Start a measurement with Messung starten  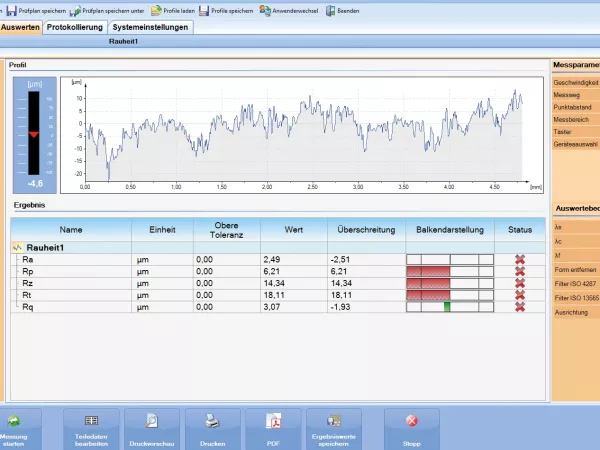(x=15, y=428)
